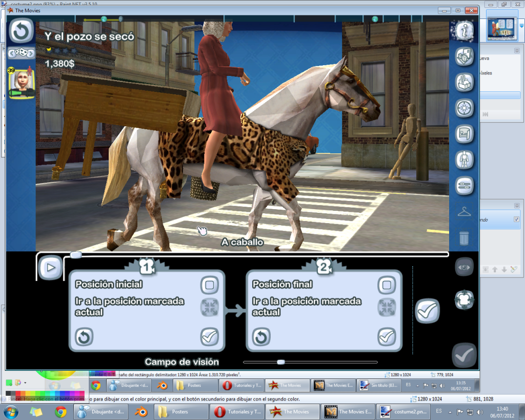Click the camera focus icon below the eye
Screen dimensions: 525x420
(x=464, y=300)
